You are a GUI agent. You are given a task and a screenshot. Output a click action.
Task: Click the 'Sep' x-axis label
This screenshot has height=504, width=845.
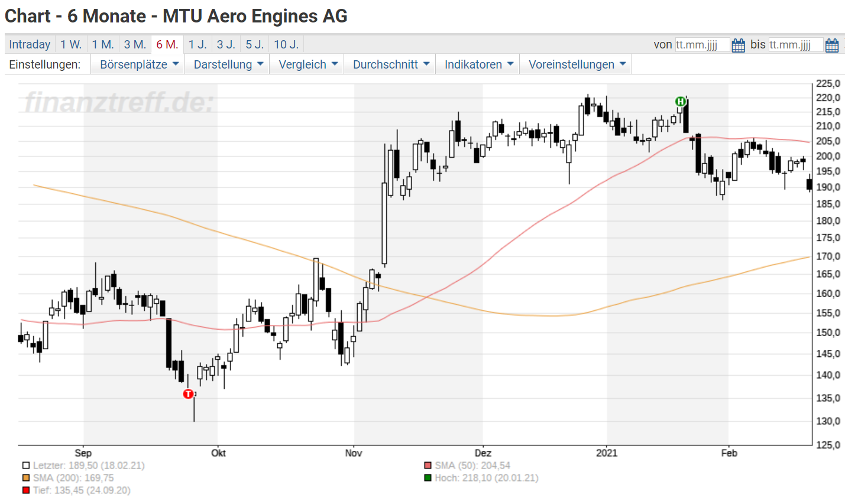83,453
